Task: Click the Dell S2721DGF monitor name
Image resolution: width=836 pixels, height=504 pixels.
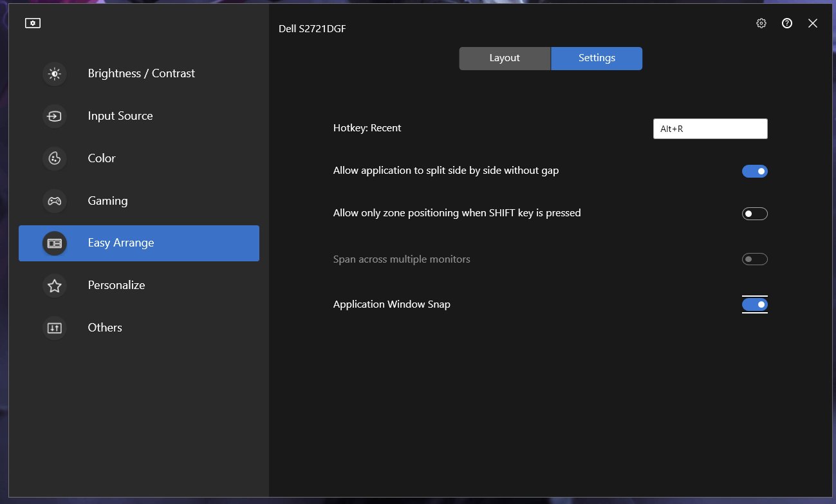Action: tap(312, 29)
